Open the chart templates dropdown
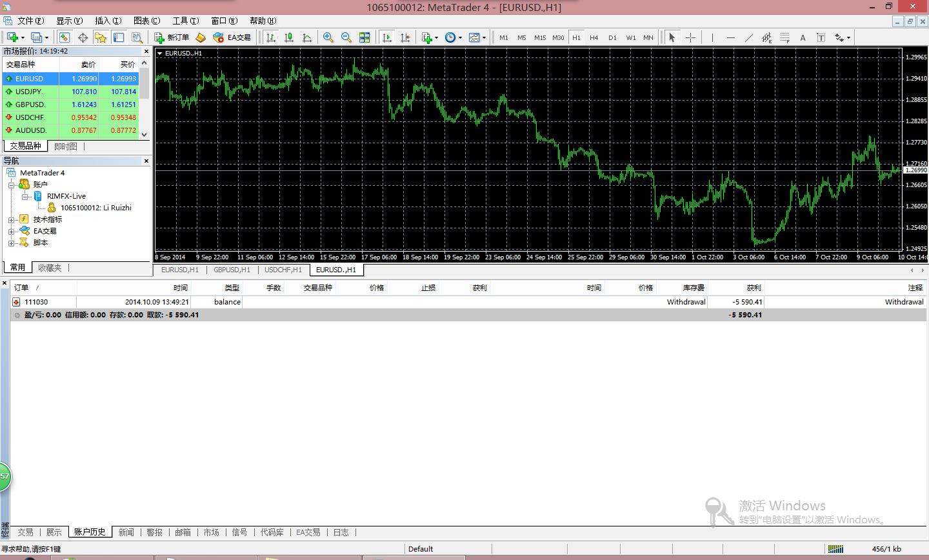Viewport: 929px width, 560px height. pos(477,37)
